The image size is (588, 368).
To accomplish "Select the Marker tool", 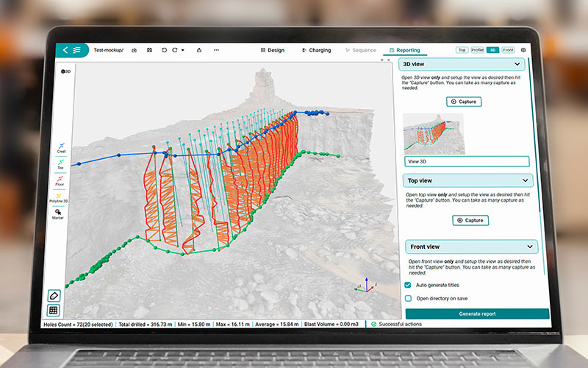I will point(58,214).
